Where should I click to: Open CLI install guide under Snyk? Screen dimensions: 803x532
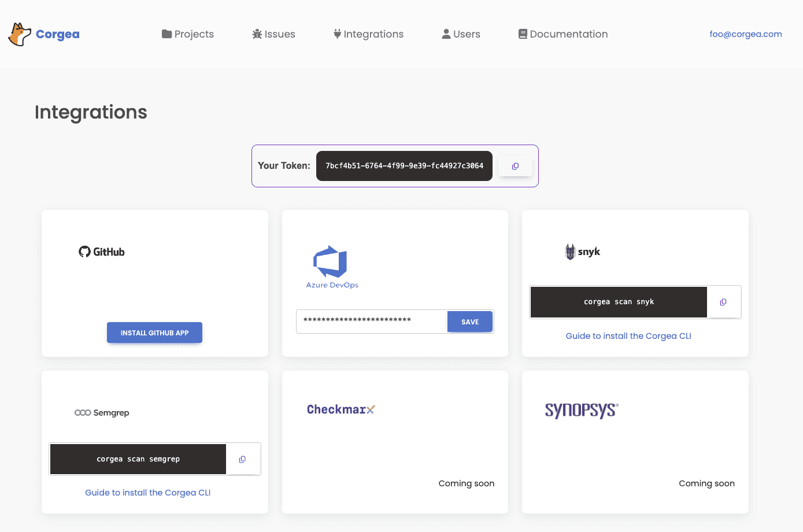pyautogui.click(x=628, y=336)
